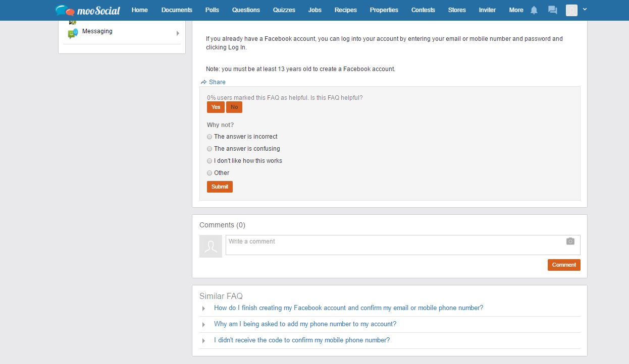This screenshot has width=629, height=364.
Task: Open 'How do I finish creating my Facebook account' link
Action: click(x=348, y=308)
